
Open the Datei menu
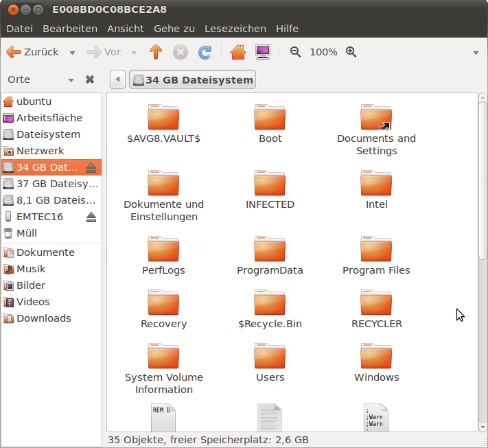19,28
